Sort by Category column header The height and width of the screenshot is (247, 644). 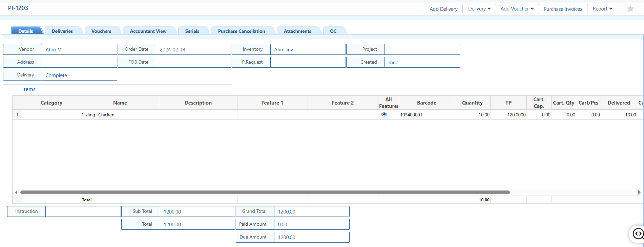click(51, 103)
